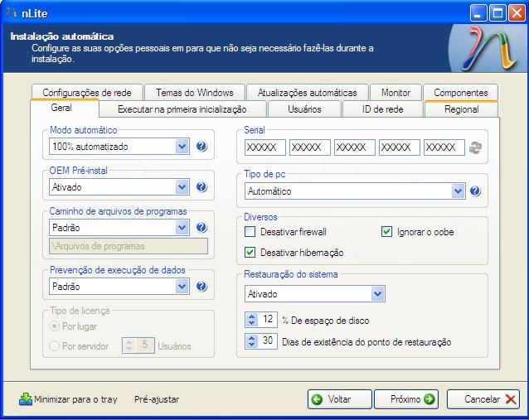This screenshot has height=420, width=529.
Task: Click the third serial key field
Action: point(355,147)
